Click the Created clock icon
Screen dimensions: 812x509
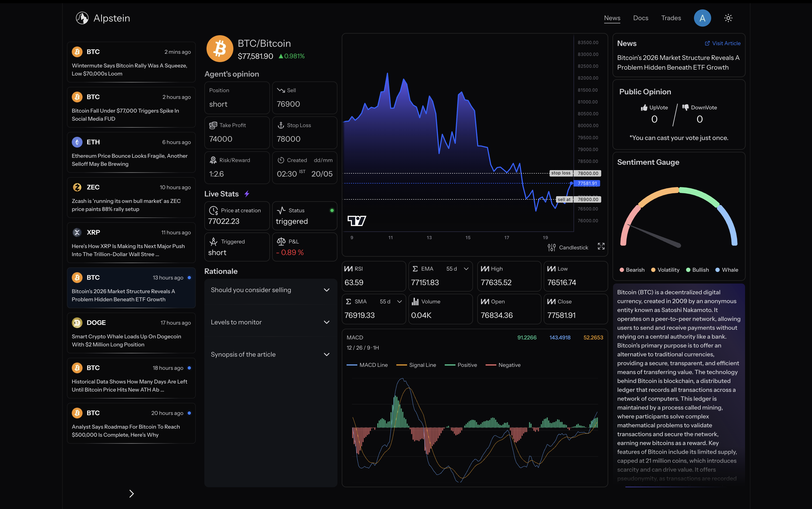pos(280,160)
